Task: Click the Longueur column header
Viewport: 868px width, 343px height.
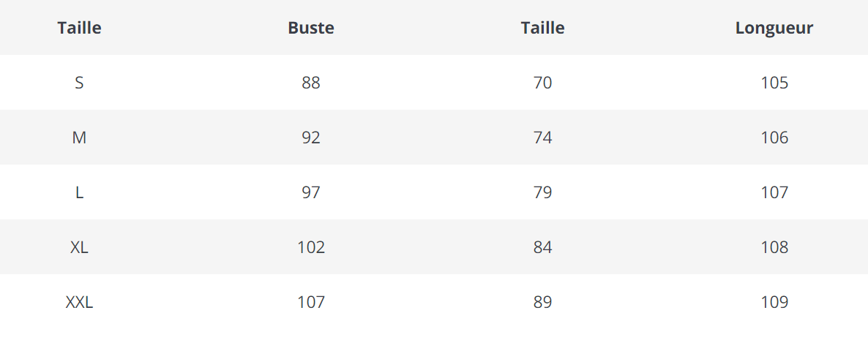Action: tap(774, 28)
